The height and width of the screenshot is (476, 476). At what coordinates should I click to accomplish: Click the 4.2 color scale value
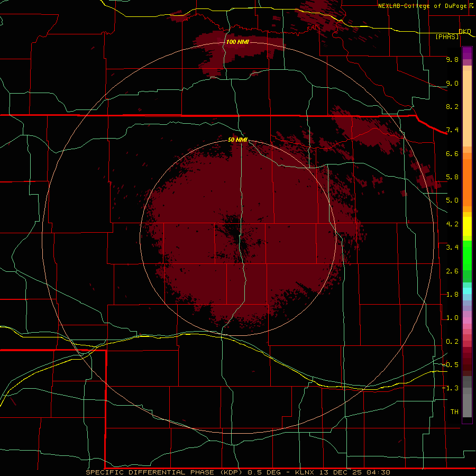(x=452, y=224)
